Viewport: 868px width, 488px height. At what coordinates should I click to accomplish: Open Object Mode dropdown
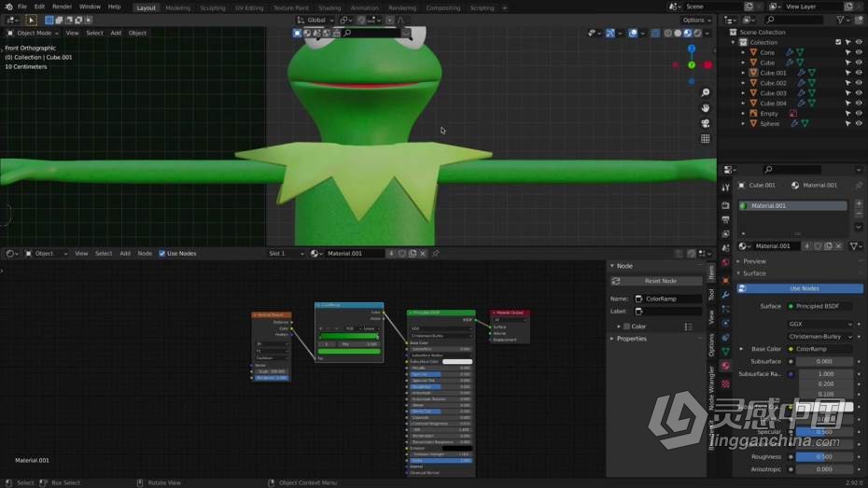point(34,34)
